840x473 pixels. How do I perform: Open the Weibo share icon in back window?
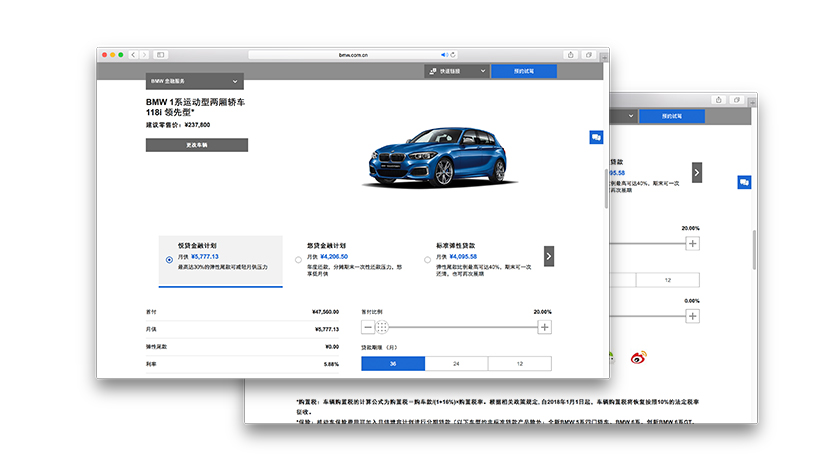[x=639, y=357]
